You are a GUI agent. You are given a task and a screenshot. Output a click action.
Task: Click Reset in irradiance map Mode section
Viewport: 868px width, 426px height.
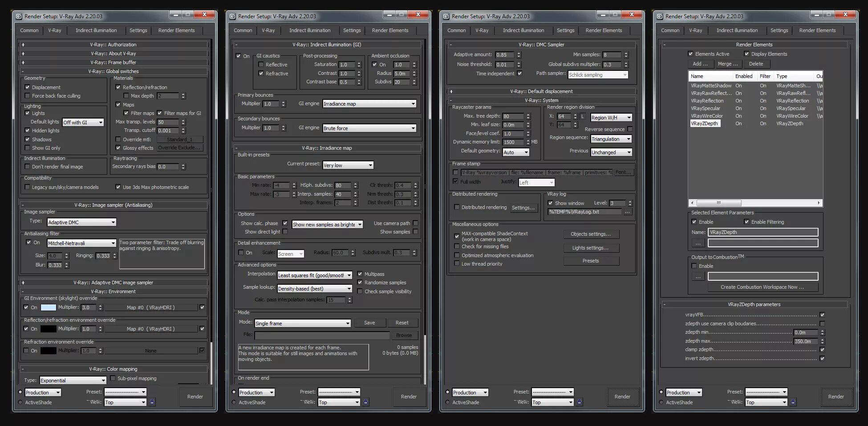click(402, 323)
